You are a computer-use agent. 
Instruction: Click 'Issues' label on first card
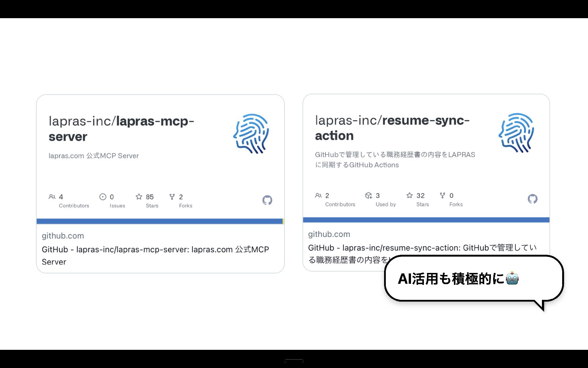coord(117,206)
